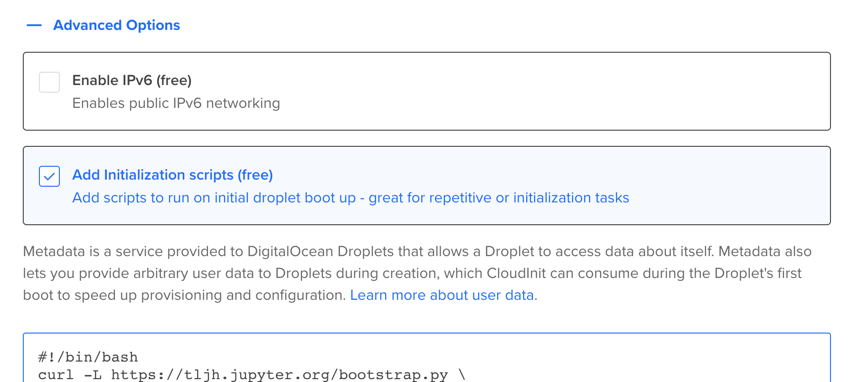Click the "Add Initialization scripts (free)" label
Image resolution: width=868 pixels, height=382 pixels.
pos(172,175)
